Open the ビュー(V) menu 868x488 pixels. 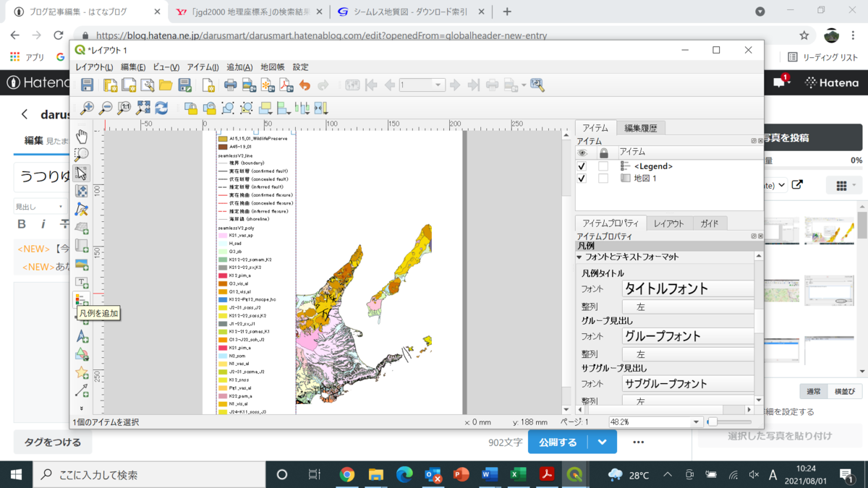[x=167, y=67]
